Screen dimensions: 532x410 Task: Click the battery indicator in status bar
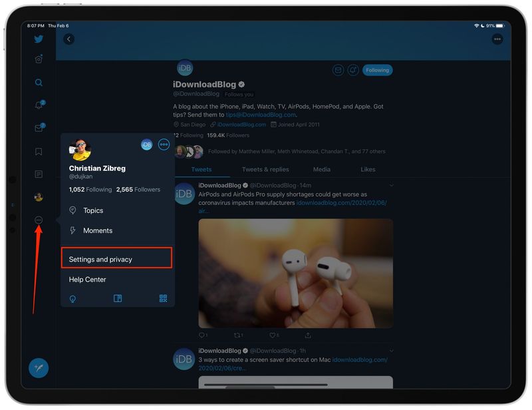click(499, 26)
